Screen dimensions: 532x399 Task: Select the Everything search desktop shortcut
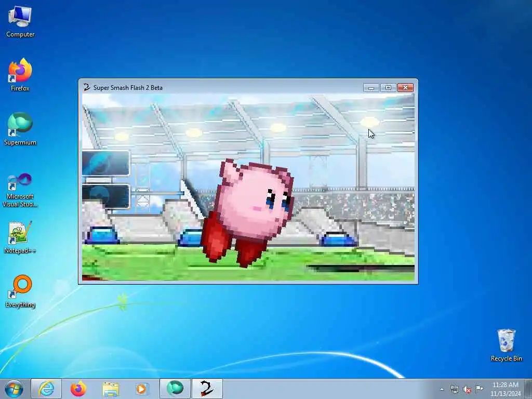[20, 291]
